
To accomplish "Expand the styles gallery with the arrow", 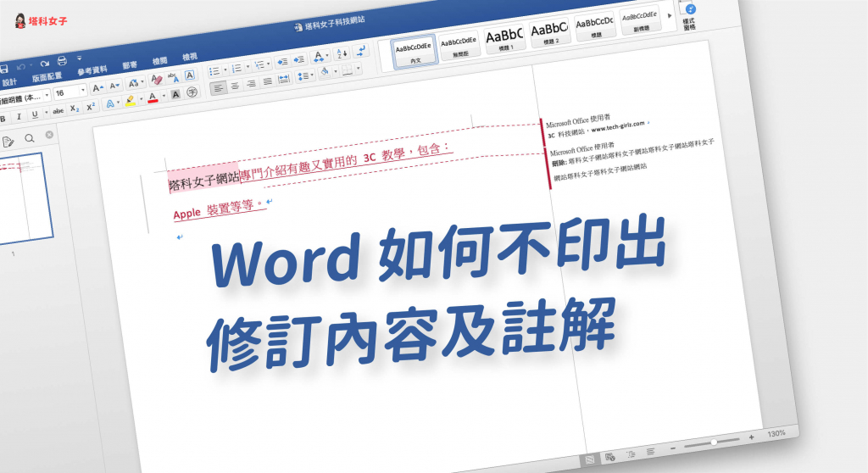I will tap(670, 15).
